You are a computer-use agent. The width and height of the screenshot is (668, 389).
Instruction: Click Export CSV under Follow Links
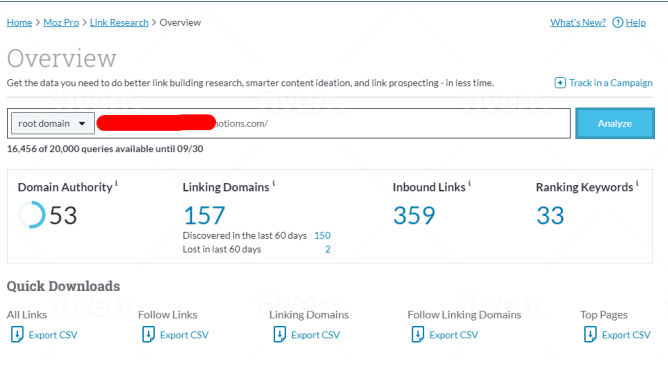(x=184, y=335)
